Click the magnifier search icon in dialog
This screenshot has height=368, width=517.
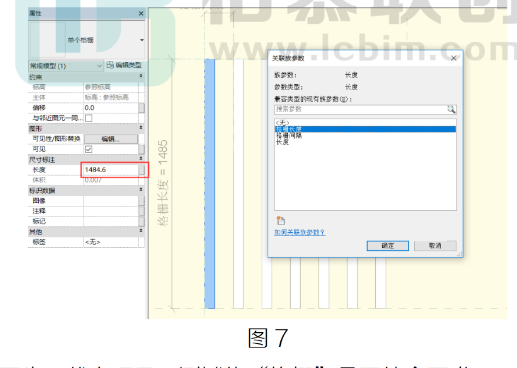pyautogui.click(x=451, y=109)
